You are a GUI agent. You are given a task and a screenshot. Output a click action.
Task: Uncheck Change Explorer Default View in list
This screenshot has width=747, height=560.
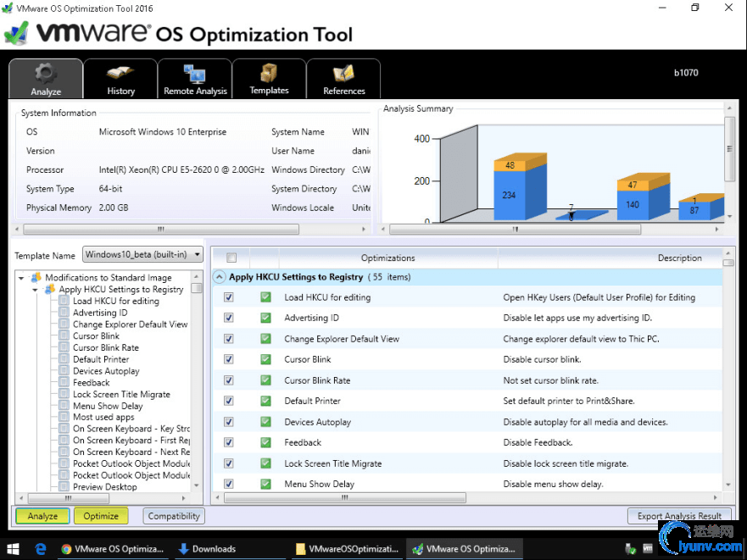(229, 339)
